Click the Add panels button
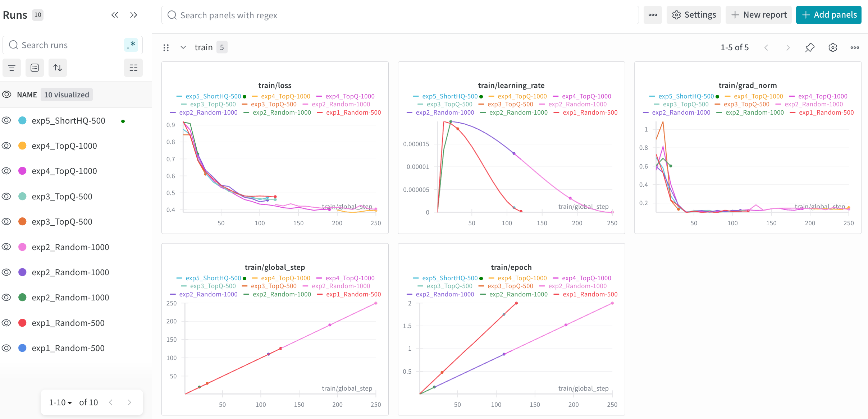Image resolution: width=868 pixels, height=419 pixels. pyautogui.click(x=828, y=15)
